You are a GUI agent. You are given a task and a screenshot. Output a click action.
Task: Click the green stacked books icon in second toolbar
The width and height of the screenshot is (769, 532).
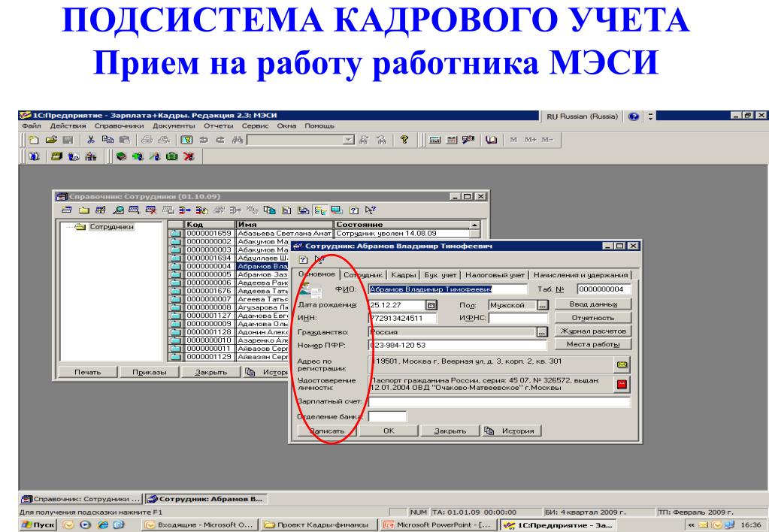point(121,156)
